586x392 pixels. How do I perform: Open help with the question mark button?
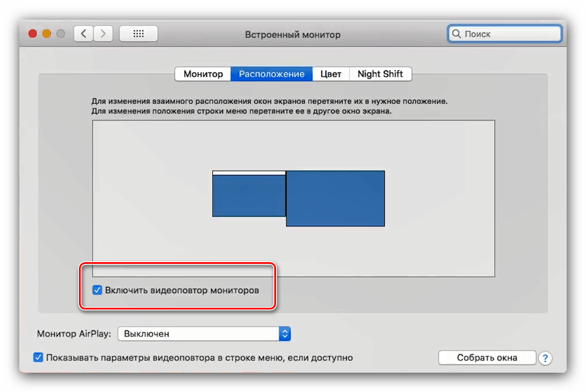click(x=545, y=358)
